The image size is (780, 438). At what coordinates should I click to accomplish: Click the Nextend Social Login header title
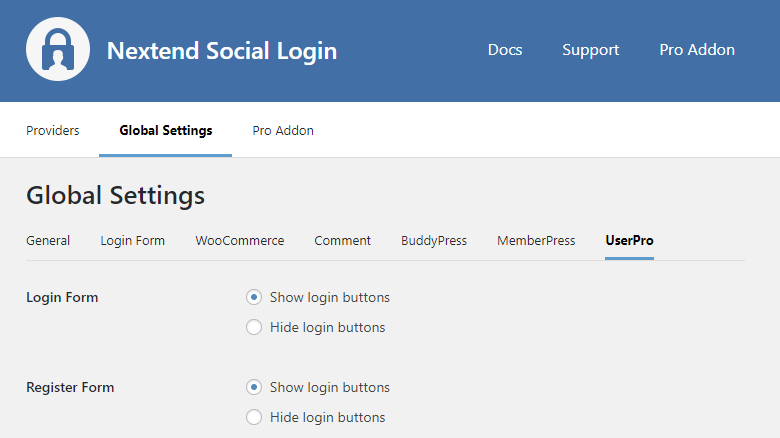tap(221, 50)
